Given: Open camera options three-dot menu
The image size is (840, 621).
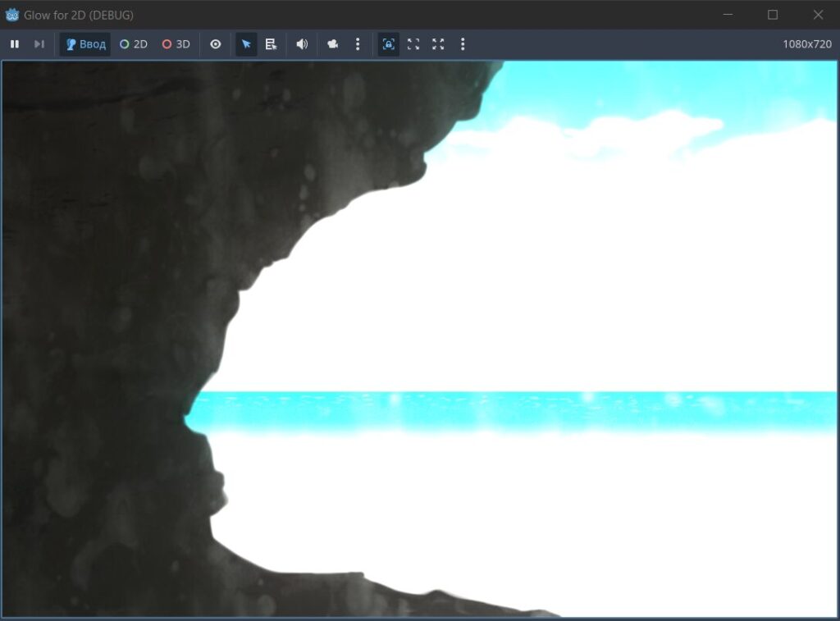Looking at the screenshot, I should [358, 44].
